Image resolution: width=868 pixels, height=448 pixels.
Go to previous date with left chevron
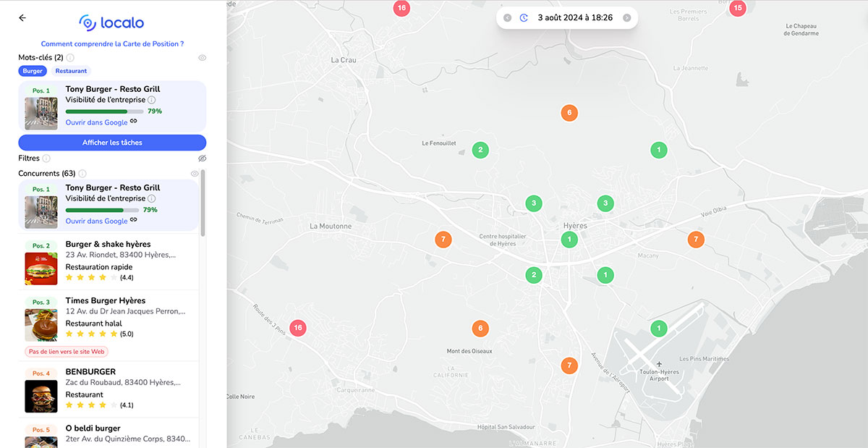[508, 18]
